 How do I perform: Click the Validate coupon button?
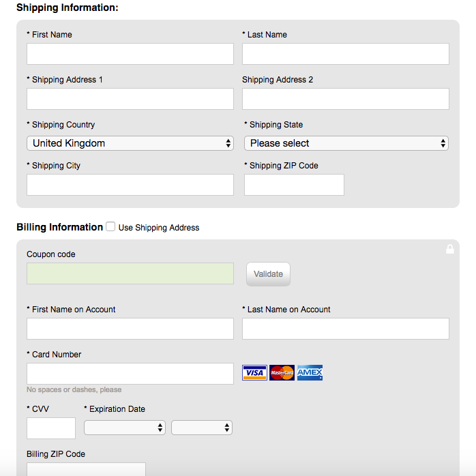pyautogui.click(x=269, y=274)
